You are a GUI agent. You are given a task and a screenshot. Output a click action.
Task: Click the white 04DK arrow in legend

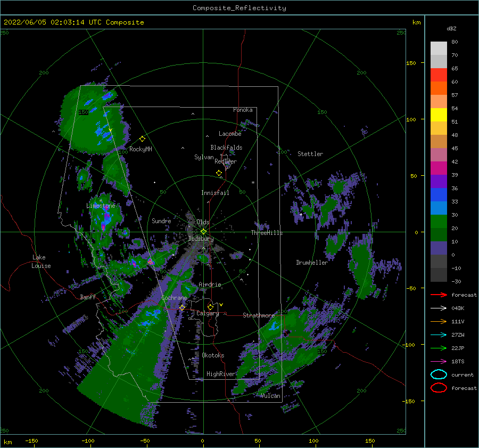pyautogui.click(x=439, y=308)
